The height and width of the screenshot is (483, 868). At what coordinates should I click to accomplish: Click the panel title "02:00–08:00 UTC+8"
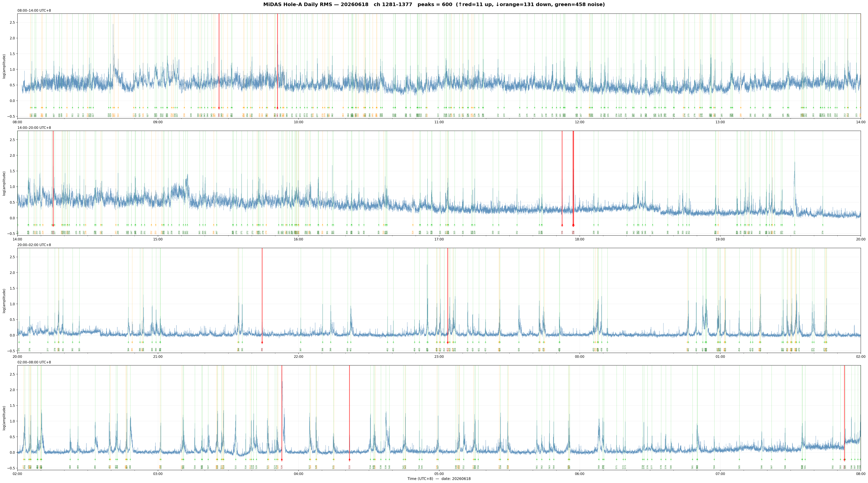34,362
